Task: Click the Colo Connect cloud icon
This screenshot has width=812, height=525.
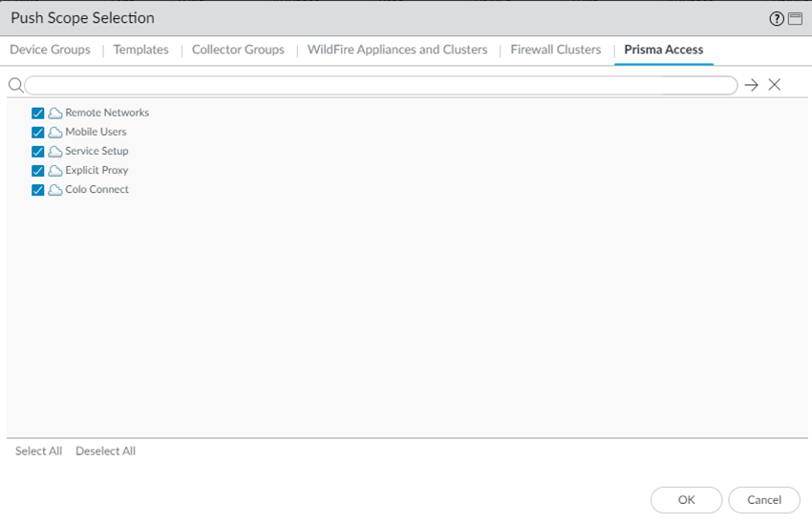Action: tap(55, 190)
